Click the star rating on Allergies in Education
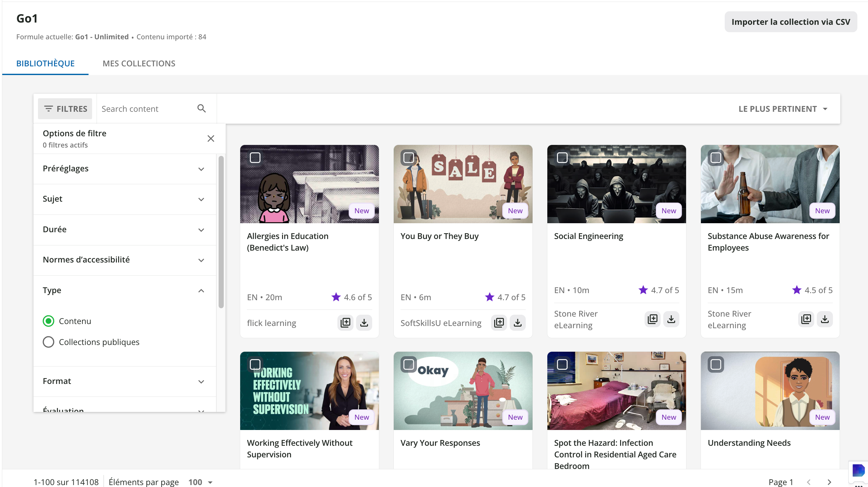The width and height of the screenshot is (868, 487). (x=336, y=297)
